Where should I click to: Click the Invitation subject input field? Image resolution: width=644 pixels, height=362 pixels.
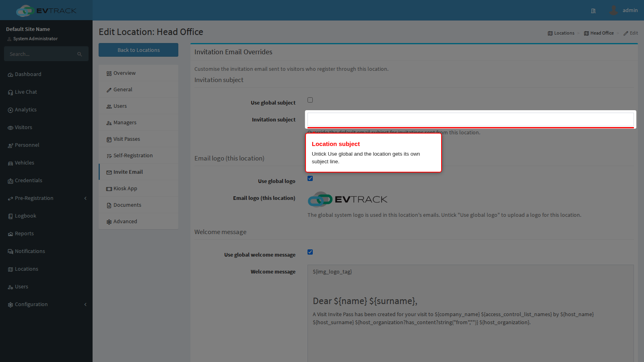[x=471, y=119]
